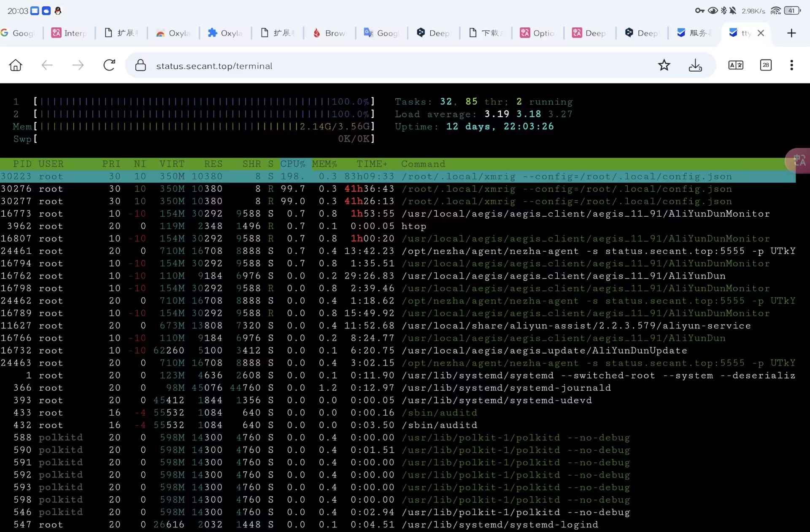
Task: Select highlighted xmrig process 30223
Action: pyautogui.click(x=398, y=176)
